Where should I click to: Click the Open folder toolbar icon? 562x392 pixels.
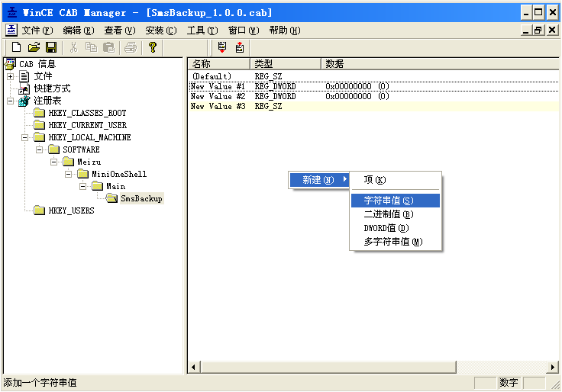click(x=34, y=47)
